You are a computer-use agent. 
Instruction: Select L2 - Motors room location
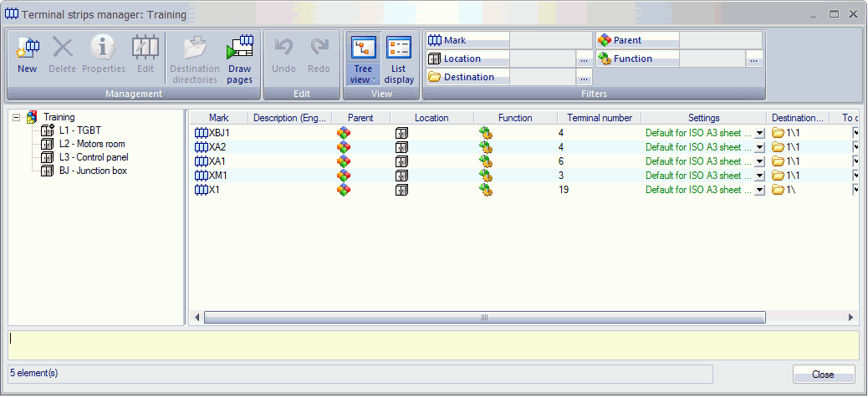tap(92, 144)
